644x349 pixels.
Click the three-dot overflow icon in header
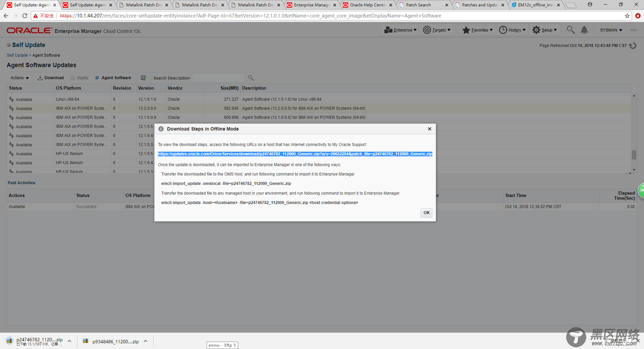tap(633, 30)
